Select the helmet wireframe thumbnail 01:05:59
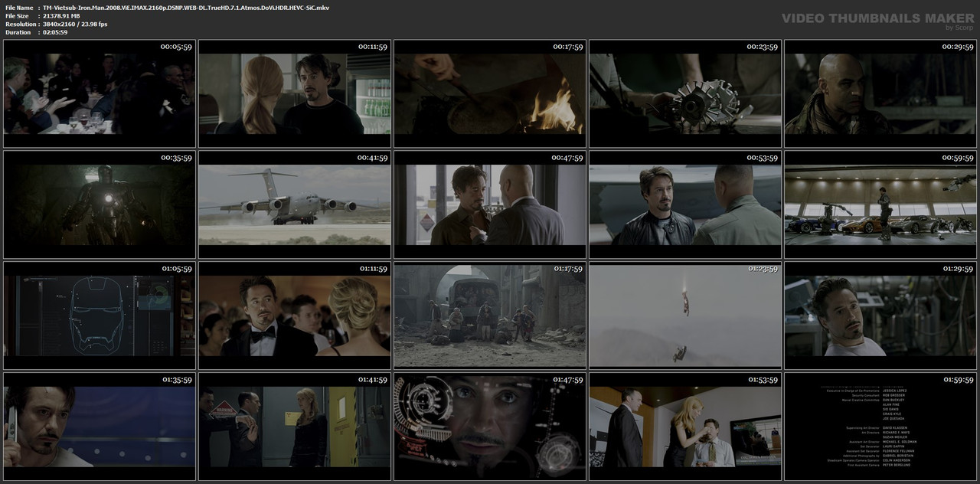 (x=100, y=316)
